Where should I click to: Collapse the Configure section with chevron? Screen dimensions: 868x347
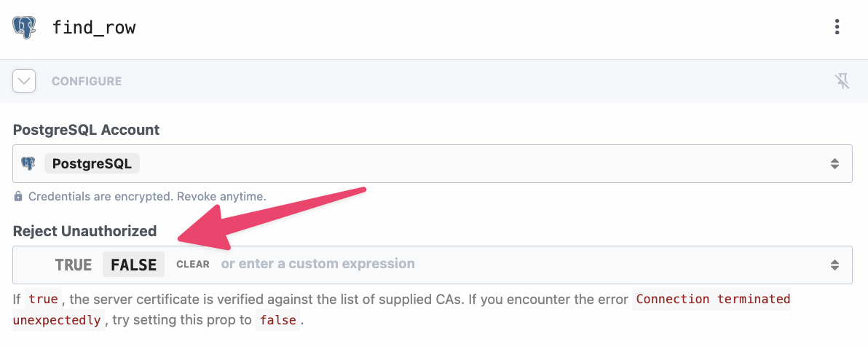[24, 81]
